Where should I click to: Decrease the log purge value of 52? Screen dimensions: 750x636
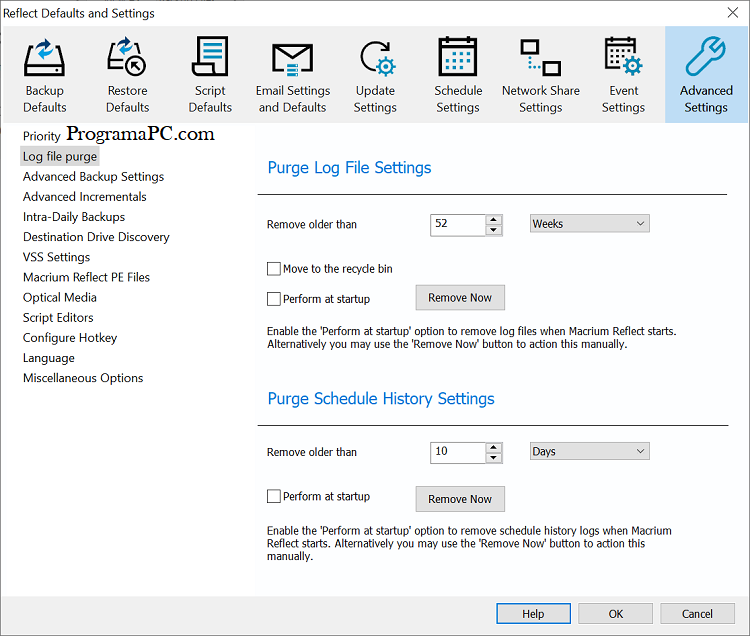coord(494,230)
